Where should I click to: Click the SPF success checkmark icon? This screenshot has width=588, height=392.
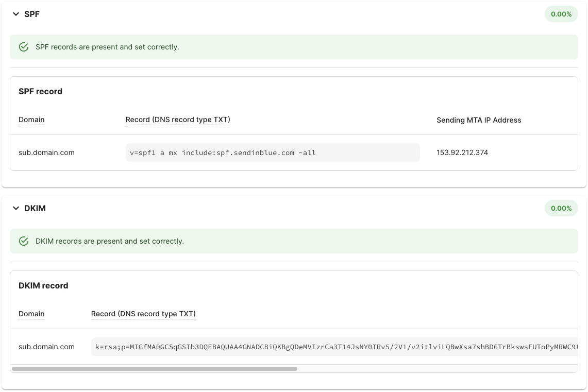[23, 46]
